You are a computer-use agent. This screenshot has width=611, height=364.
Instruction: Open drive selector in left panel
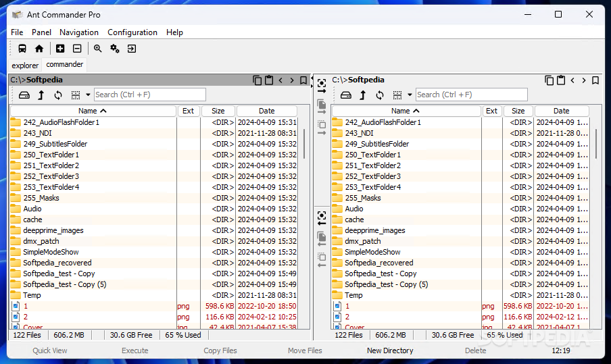pyautogui.click(x=24, y=95)
